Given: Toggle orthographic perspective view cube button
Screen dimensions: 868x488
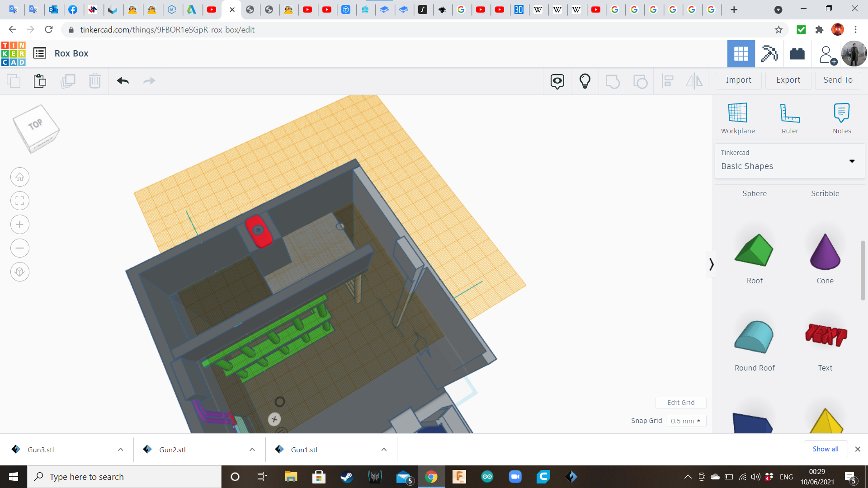Looking at the screenshot, I should click(20, 272).
